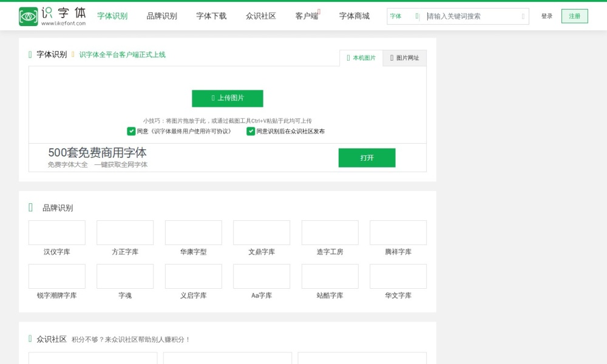Click the 打开 button for free commercial fonts

pos(367,157)
